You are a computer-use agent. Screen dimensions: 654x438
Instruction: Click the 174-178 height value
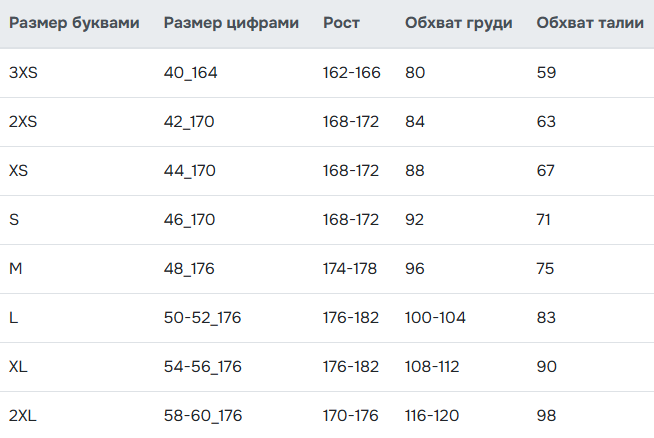(x=350, y=269)
